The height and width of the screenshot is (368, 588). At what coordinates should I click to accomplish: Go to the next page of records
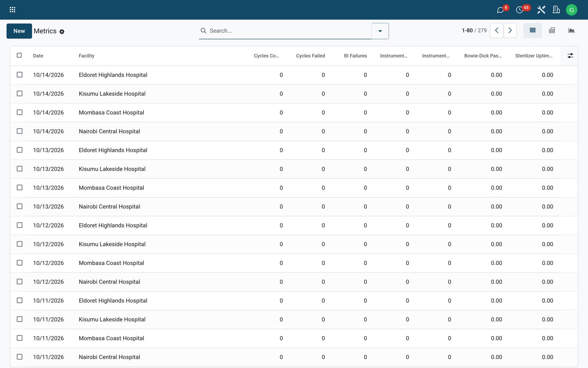click(x=510, y=31)
